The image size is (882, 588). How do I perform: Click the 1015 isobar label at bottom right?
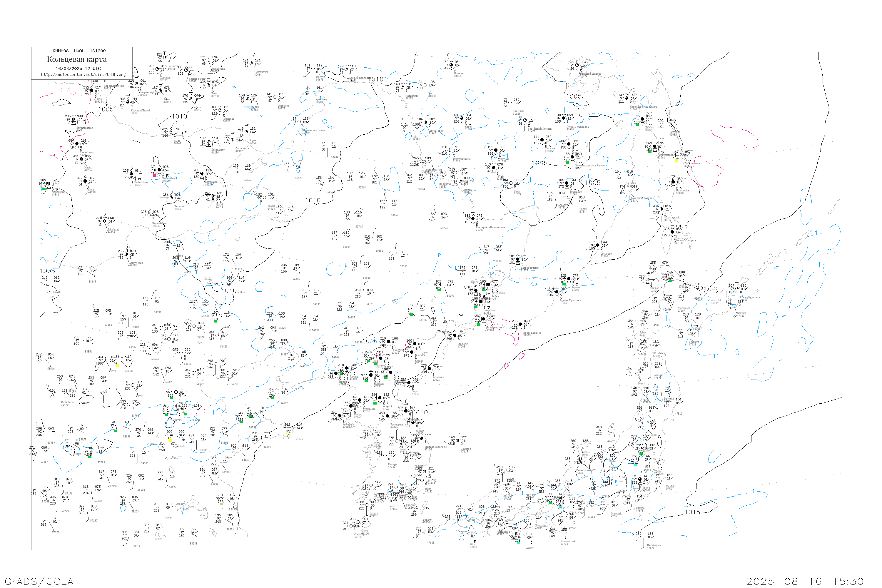[x=692, y=512]
